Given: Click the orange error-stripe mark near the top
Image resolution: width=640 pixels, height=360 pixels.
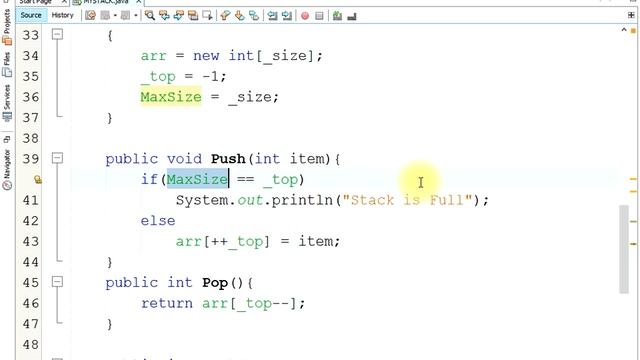Looking at the screenshot, I should pos(633,31).
